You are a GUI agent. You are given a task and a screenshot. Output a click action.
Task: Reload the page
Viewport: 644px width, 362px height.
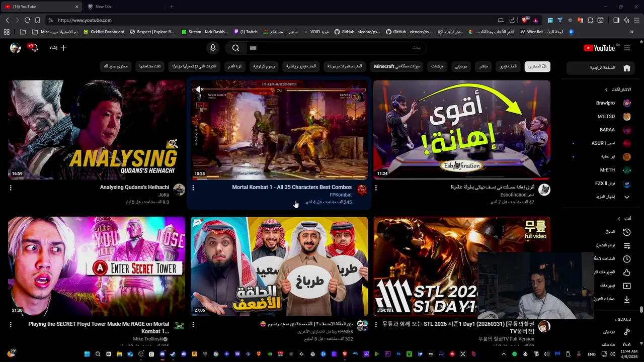(27, 20)
